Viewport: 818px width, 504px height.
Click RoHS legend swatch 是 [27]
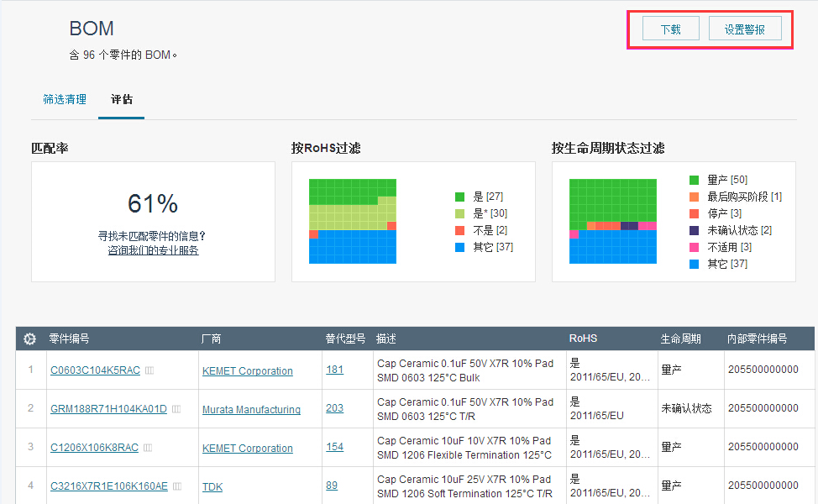459,197
